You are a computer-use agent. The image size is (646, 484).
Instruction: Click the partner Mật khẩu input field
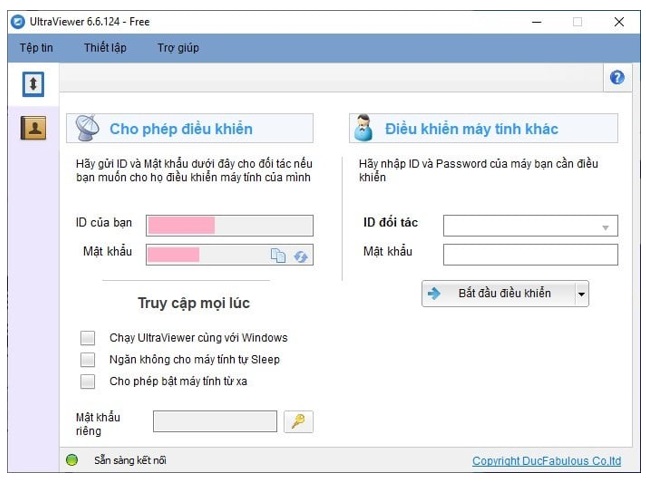[530, 254]
